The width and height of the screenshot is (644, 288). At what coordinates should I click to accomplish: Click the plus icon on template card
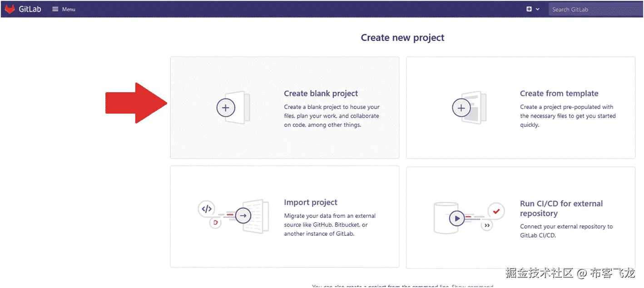(461, 108)
